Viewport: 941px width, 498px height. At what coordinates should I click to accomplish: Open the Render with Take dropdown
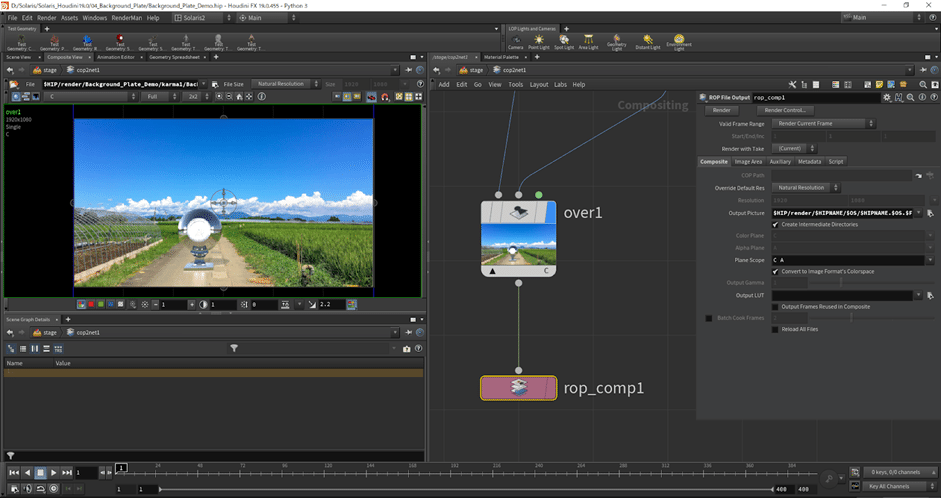tap(793, 148)
